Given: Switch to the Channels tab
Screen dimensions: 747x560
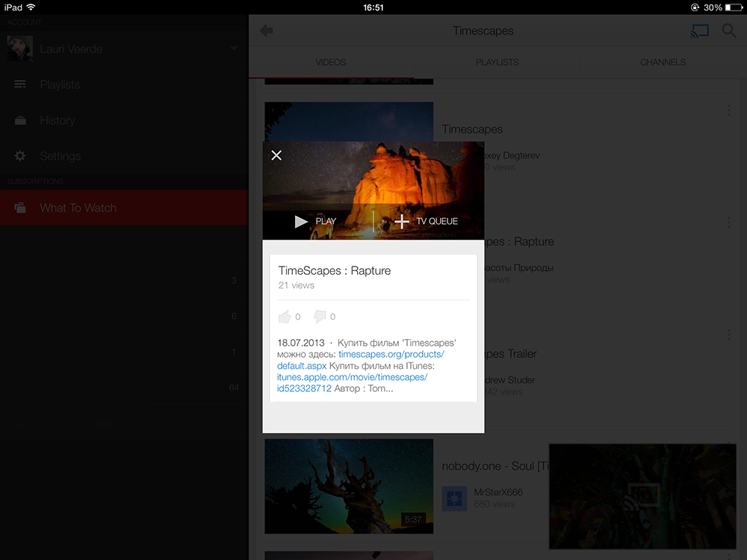Looking at the screenshot, I should 663,63.
